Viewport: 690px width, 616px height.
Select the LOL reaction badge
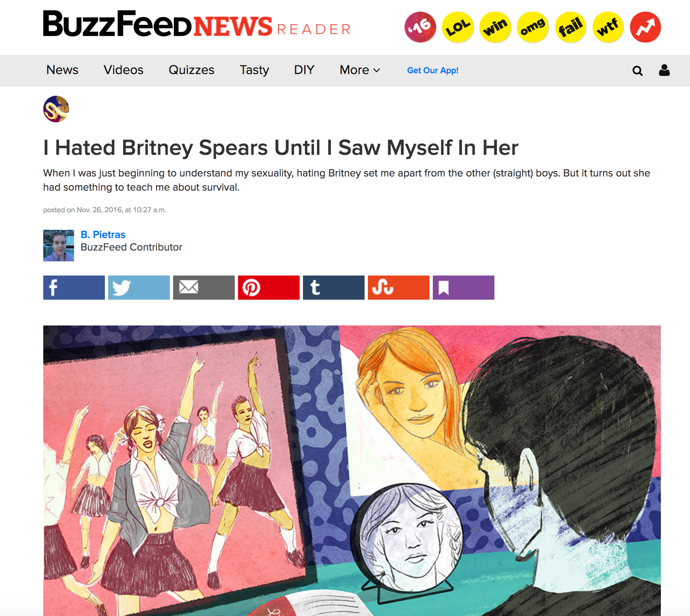click(x=458, y=27)
